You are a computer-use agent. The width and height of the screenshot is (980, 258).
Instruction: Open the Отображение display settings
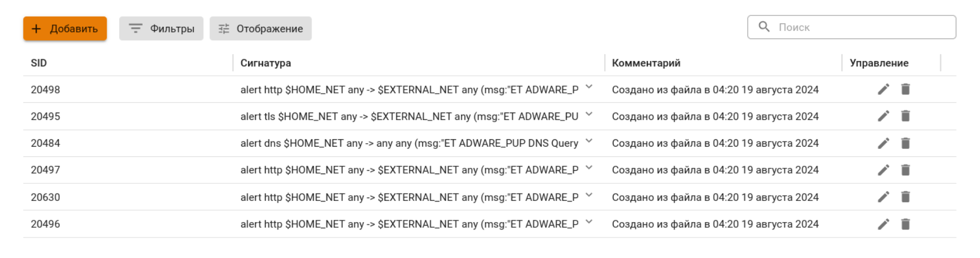(261, 29)
